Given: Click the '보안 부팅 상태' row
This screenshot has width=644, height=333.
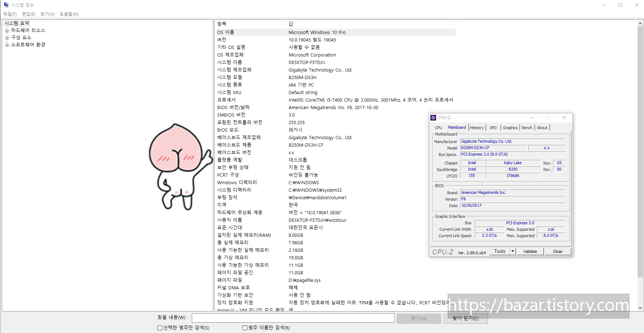Looking at the screenshot, I should click(x=335, y=167).
